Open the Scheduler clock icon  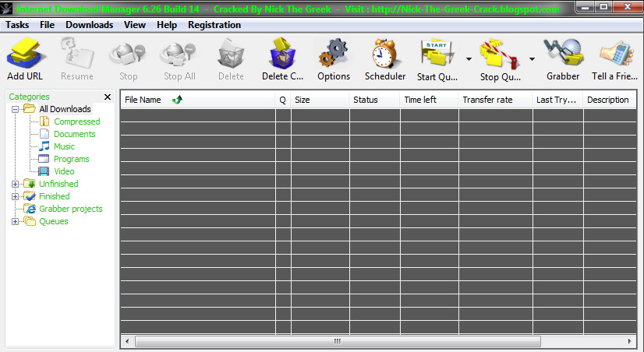(385, 53)
